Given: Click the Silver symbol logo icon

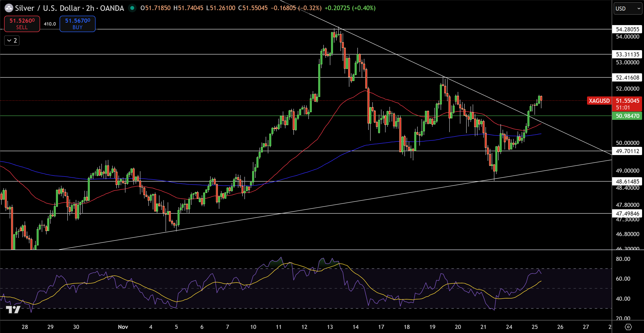Looking at the screenshot, I should (x=9, y=8).
